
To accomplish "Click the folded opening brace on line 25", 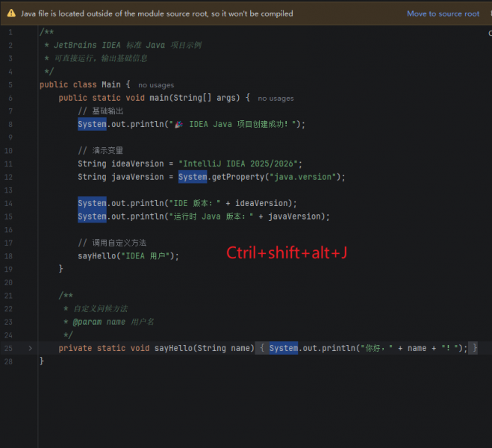I will tap(262, 348).
